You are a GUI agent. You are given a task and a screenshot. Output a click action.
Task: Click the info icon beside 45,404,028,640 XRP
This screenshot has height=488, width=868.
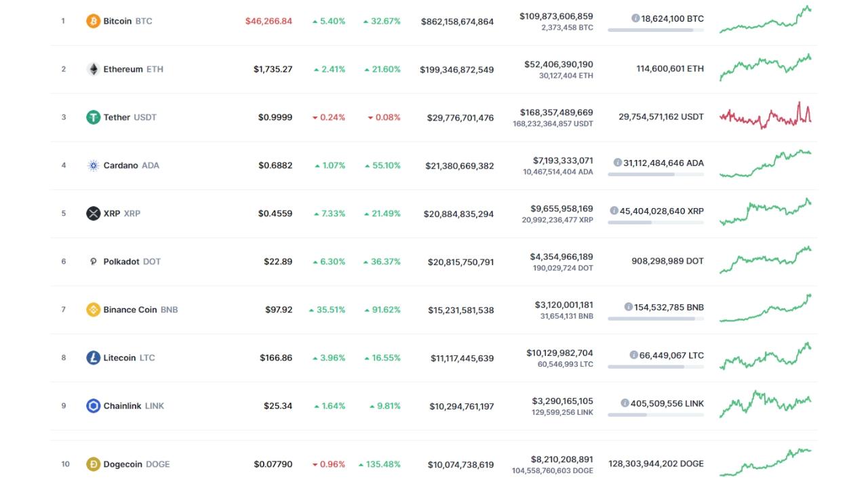(614, 211)
